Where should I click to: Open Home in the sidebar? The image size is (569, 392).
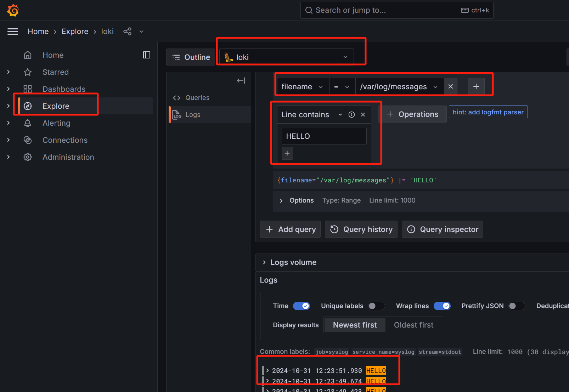point(53,55)
